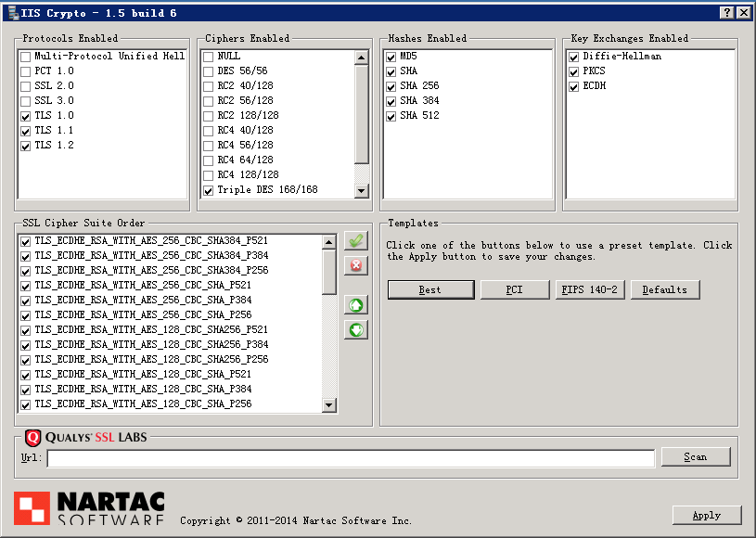Apply the Best template
756x538 pixels.
pyautogui.click(x=430, y=289)
